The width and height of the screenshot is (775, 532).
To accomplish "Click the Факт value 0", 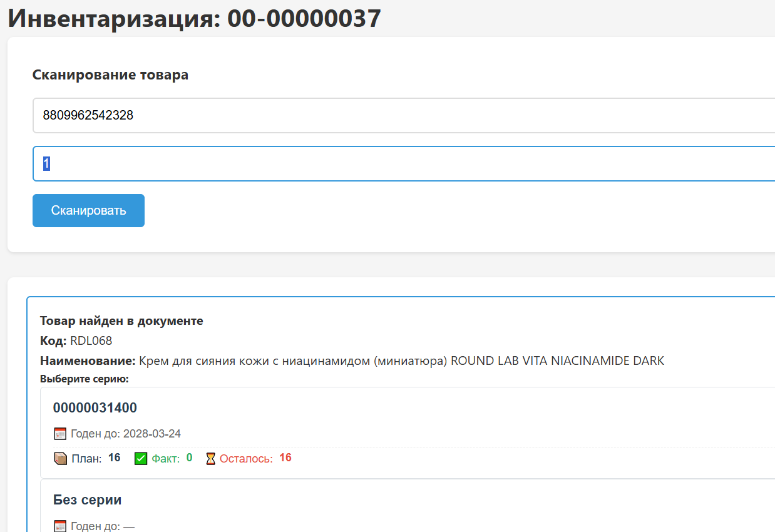I will point(189,458).
